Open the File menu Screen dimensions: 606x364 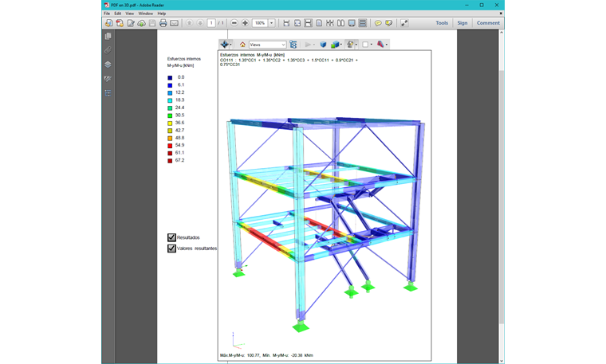coord(107,14)
